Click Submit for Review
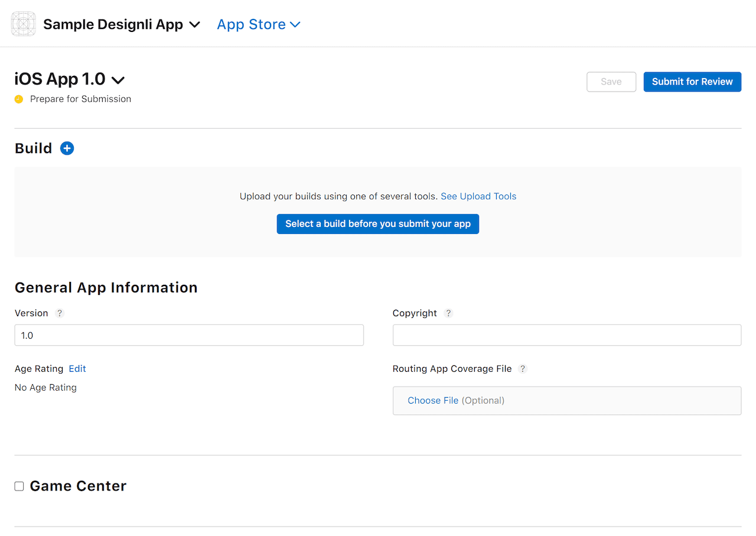The width and height of the screenshot is (756, 536). click(692, 82)
